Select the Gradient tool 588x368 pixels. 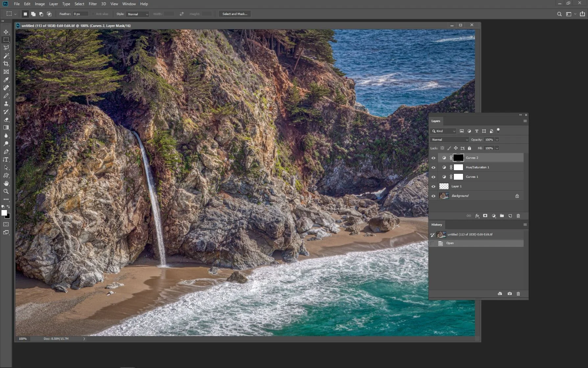(x=6, y=128)
